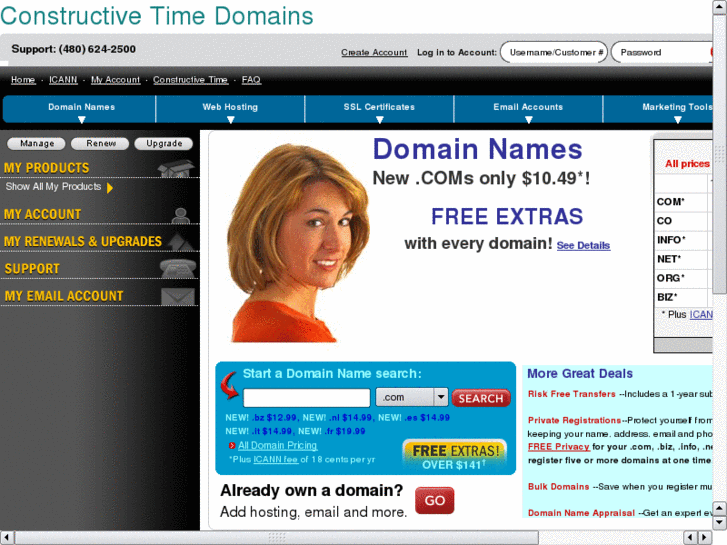Click the Already own a domain heading
This screenshot has height=545, width=727.
(x=312, y=490)
